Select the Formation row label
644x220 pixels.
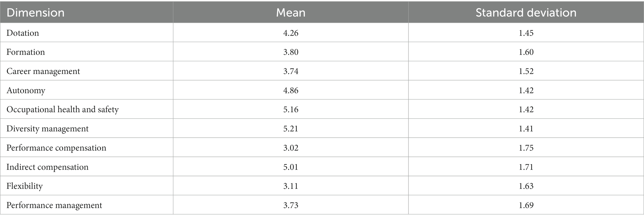[x=26, y=52]
